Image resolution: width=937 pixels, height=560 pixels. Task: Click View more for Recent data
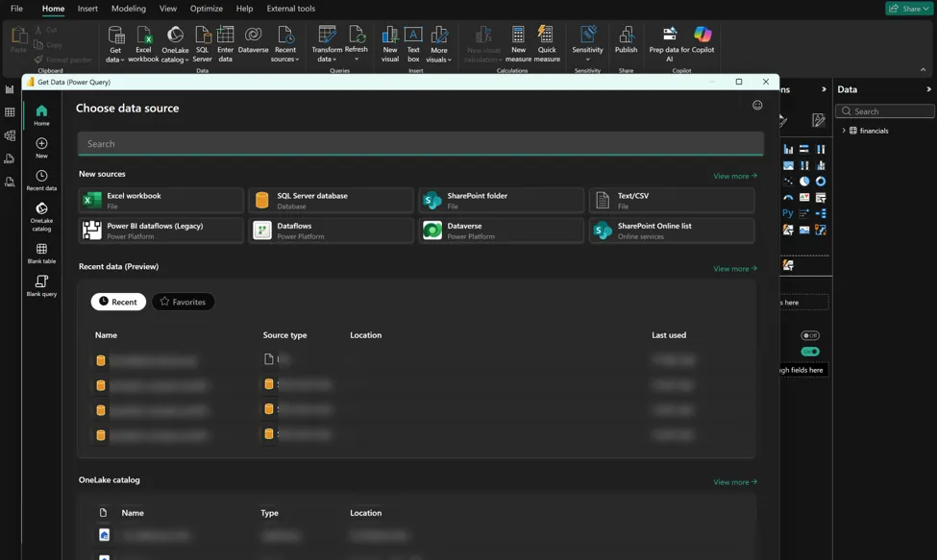pos(735,269)
